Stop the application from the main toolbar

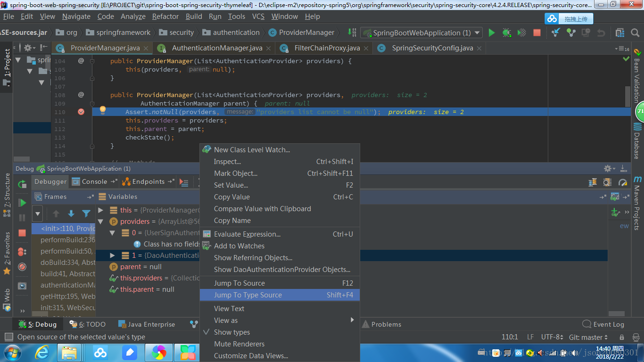[x=537, y=33]
